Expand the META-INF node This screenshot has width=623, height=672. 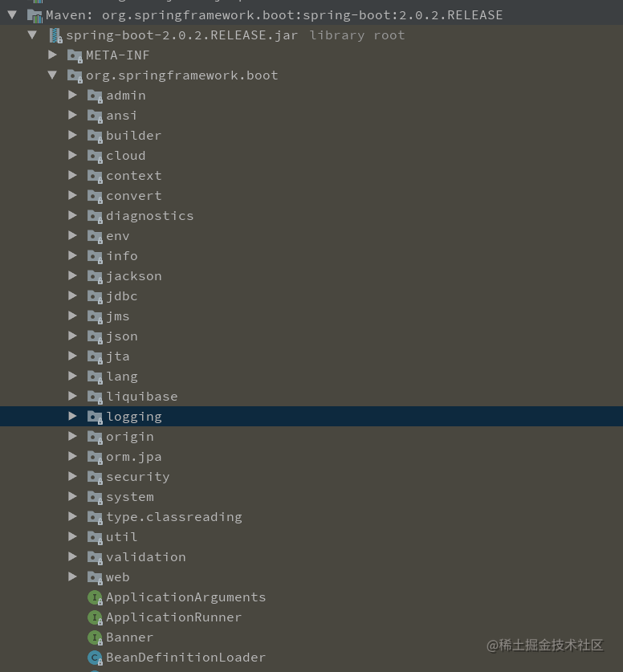pyautogui.click(x=53, y=55)
